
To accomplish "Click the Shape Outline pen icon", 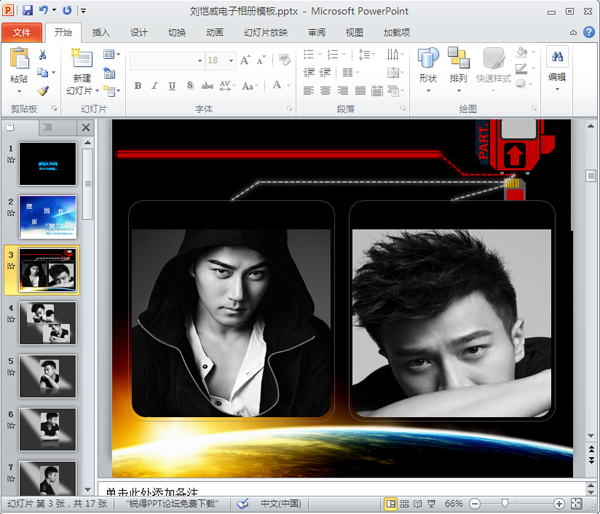I will coord(521,69).
